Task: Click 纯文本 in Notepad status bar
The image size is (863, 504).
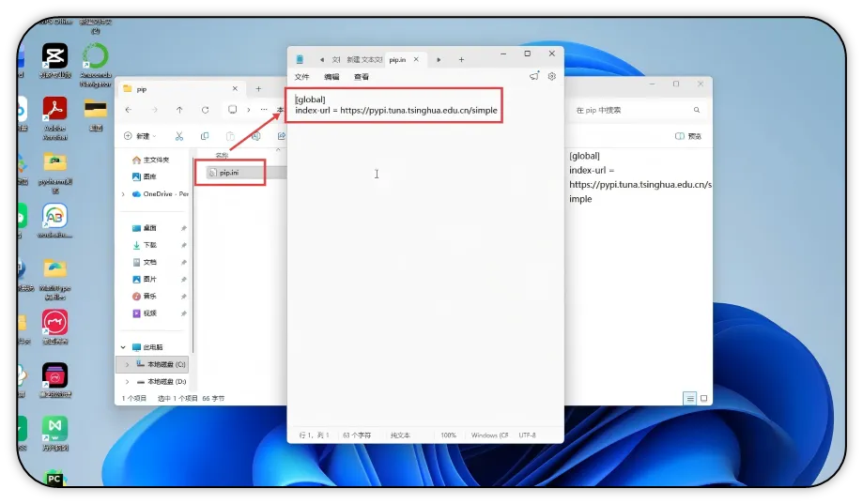Action: coord(400,435)
